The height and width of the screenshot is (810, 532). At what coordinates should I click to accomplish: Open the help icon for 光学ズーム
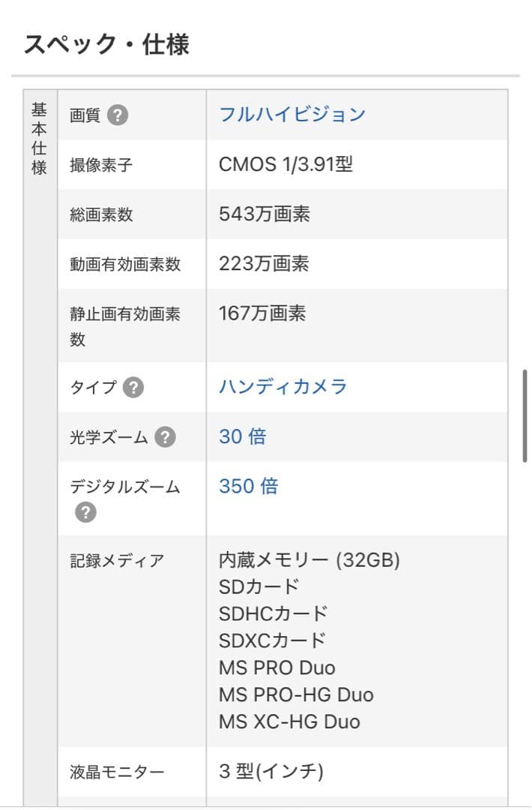[x=166, y=436]
